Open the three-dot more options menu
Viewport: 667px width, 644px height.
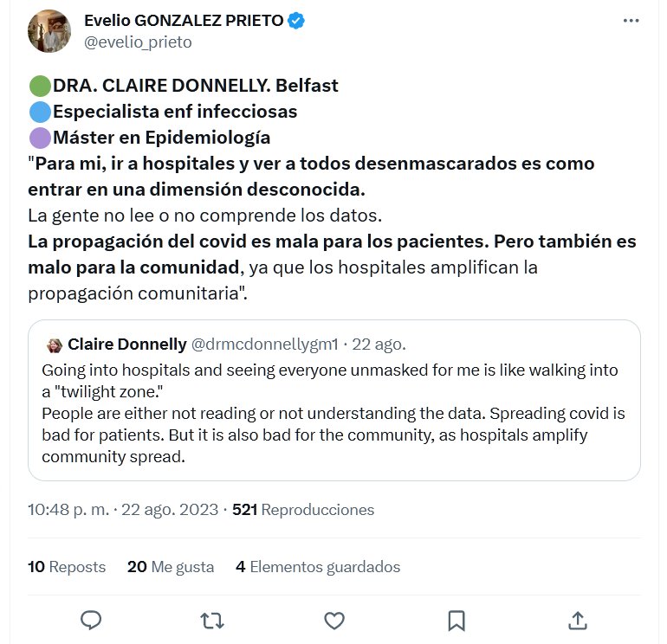point(631,21)
